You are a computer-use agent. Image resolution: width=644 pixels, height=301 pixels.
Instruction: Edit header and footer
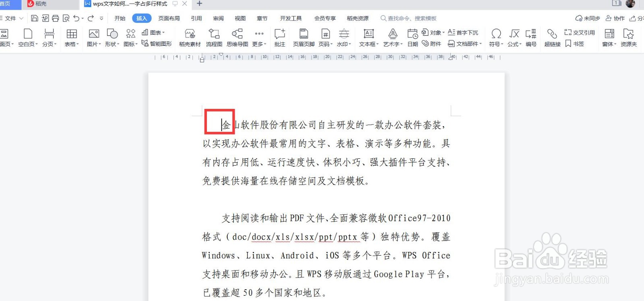[303, 38]
